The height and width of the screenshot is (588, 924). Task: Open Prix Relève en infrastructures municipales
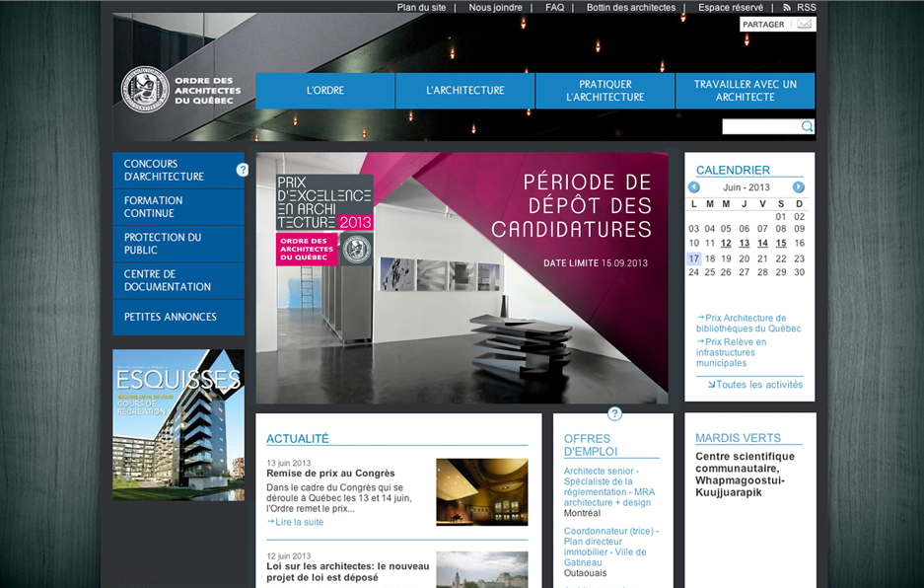point(732,352)
